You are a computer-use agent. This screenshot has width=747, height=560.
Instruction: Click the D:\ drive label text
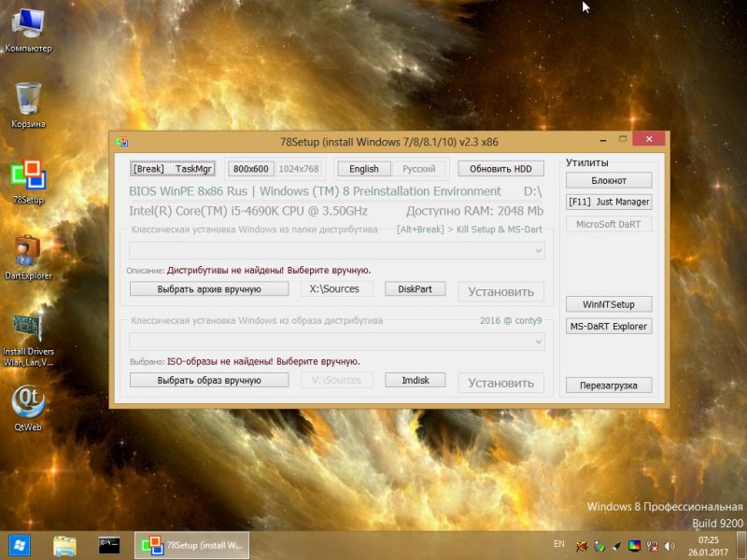coord(532,191)
